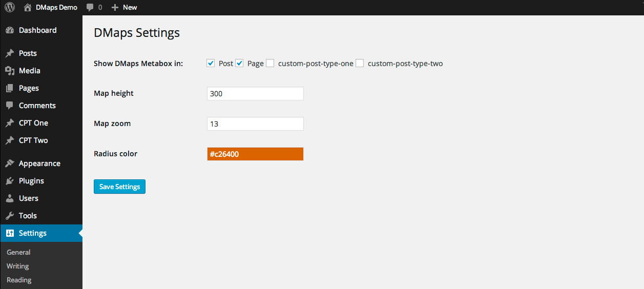This screenshot has width=644, height=289.
Task: Click the Radius color label
Action: click(116, 154)
